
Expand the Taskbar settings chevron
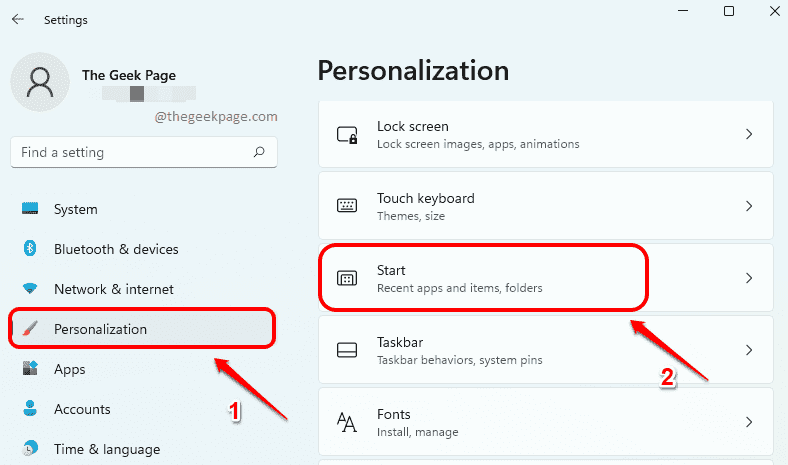[749, 350]
